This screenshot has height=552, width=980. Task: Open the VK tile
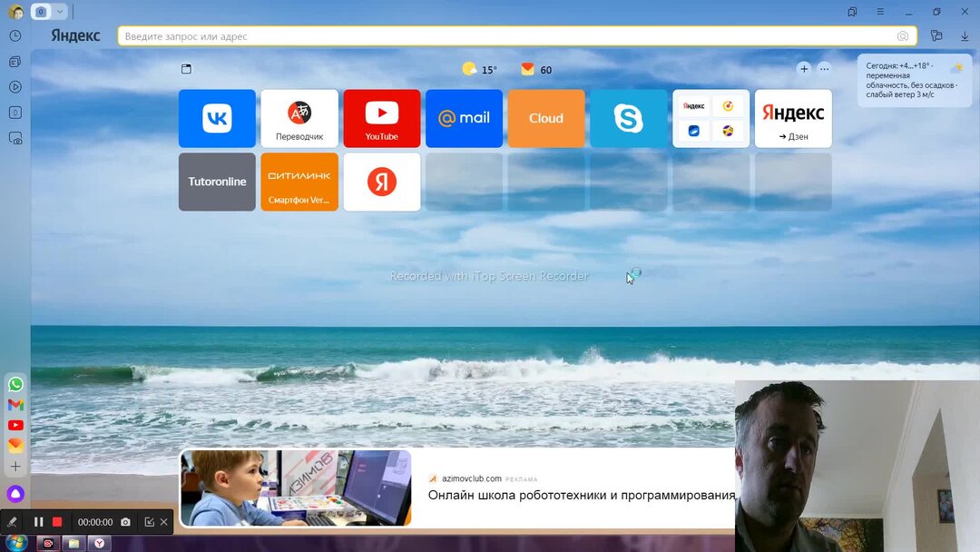[x=217, y=118]
